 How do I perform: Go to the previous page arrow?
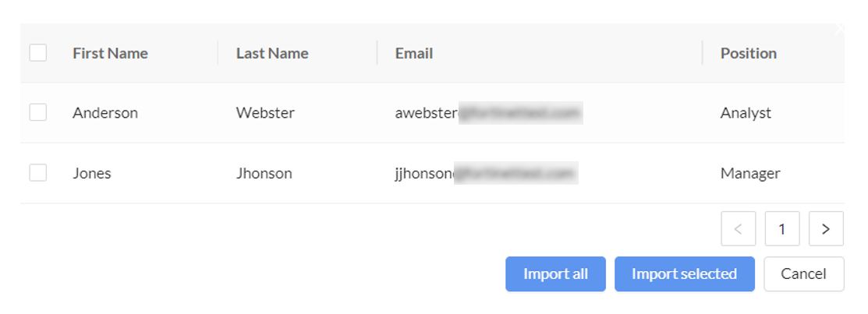click(739, 229)
